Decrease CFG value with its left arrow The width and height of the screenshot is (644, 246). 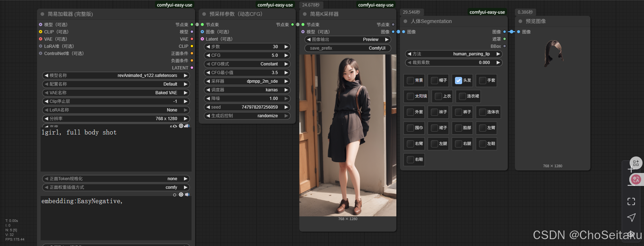[x=208, y=55]
